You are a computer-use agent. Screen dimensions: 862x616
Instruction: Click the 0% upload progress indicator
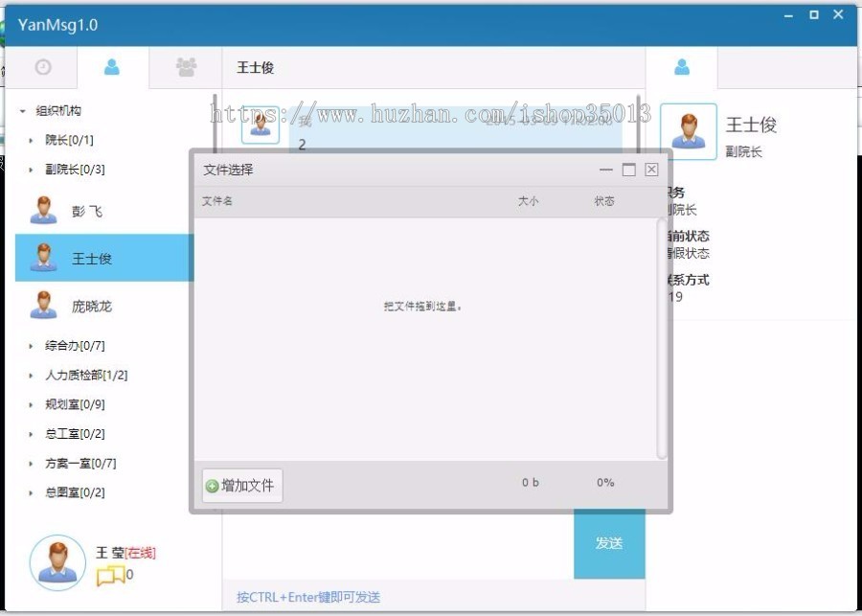[604, 483]
